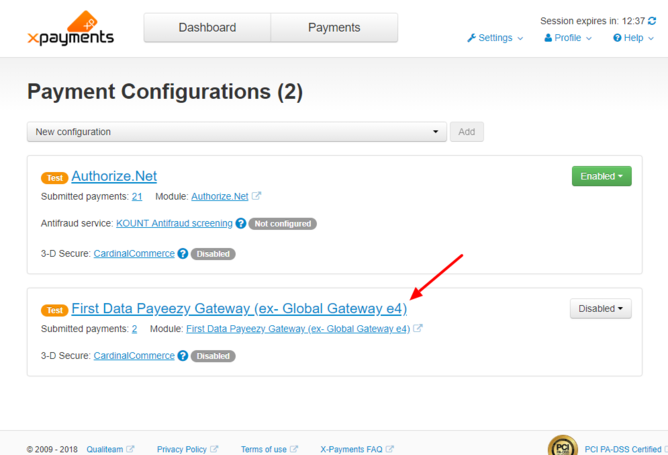Toggle the Disabled status button for First Data

point(601,308)
